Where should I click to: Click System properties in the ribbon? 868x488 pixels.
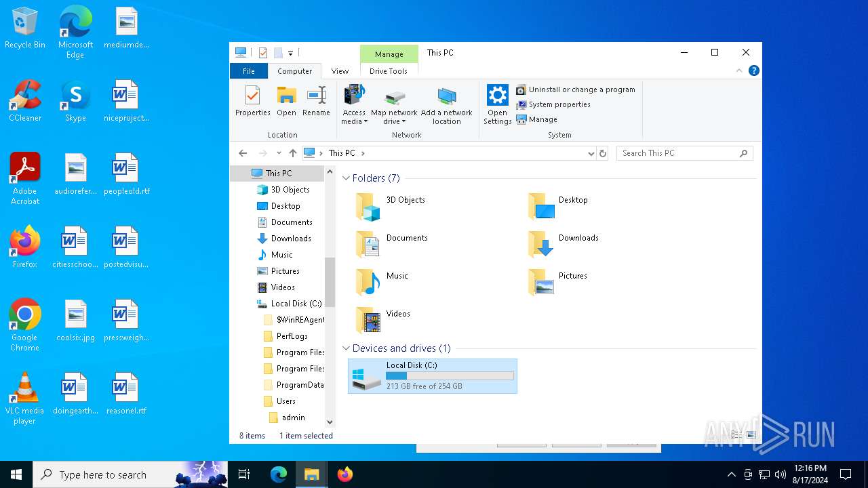pos(553,104)
